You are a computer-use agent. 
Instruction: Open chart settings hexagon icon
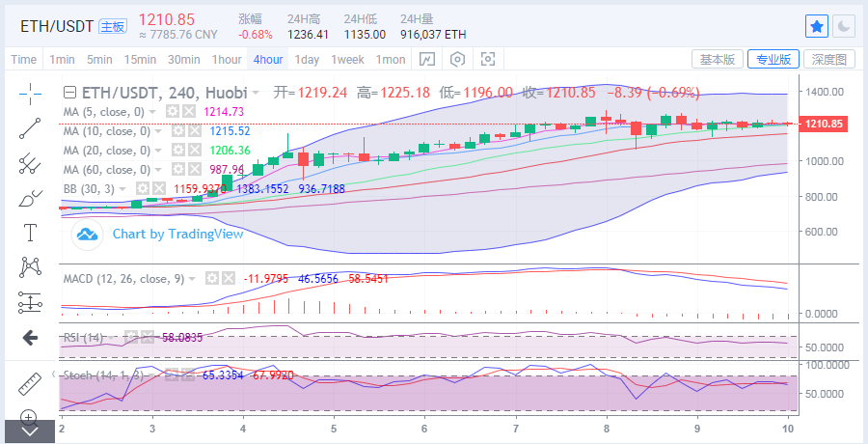[x=457, y=59]
